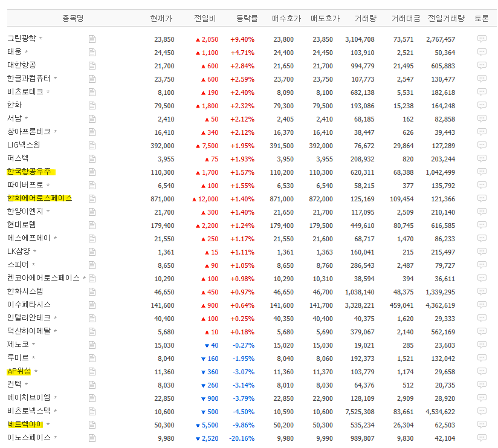
Task: Open the 이노스페이스 stock link
Action: tap(29, 438)
